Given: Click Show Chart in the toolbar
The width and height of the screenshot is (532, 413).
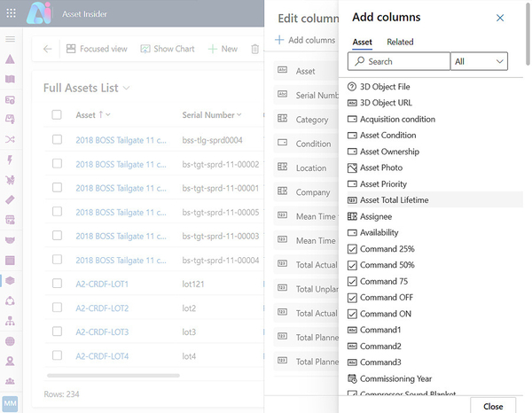Looking at the screenshot, I should click(168, 49).
